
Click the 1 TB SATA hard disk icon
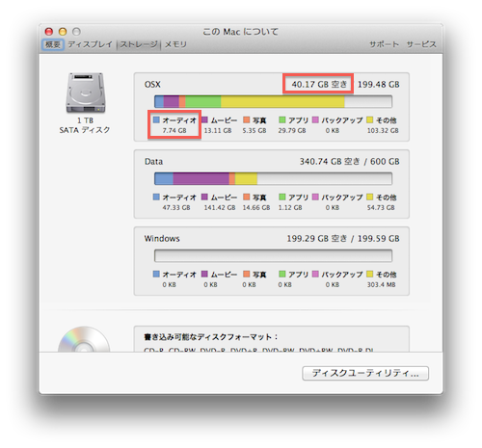coord(86,92)
